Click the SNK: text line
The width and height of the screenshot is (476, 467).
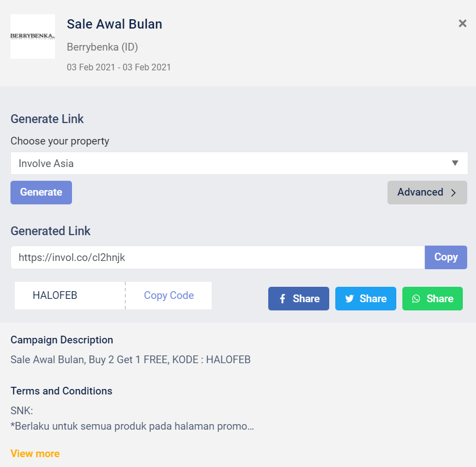[x=21, y=410]
